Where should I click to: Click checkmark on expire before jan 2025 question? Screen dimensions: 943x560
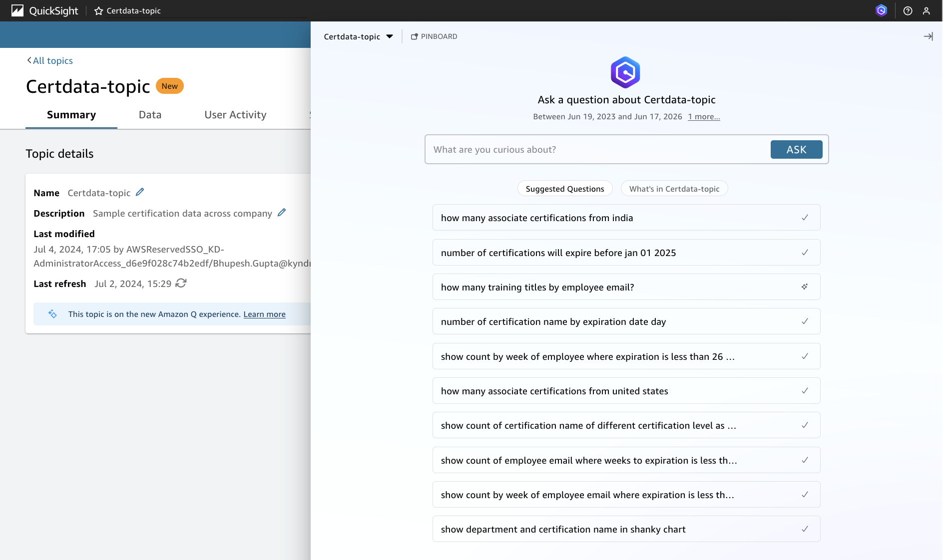(x=805, y=253)
